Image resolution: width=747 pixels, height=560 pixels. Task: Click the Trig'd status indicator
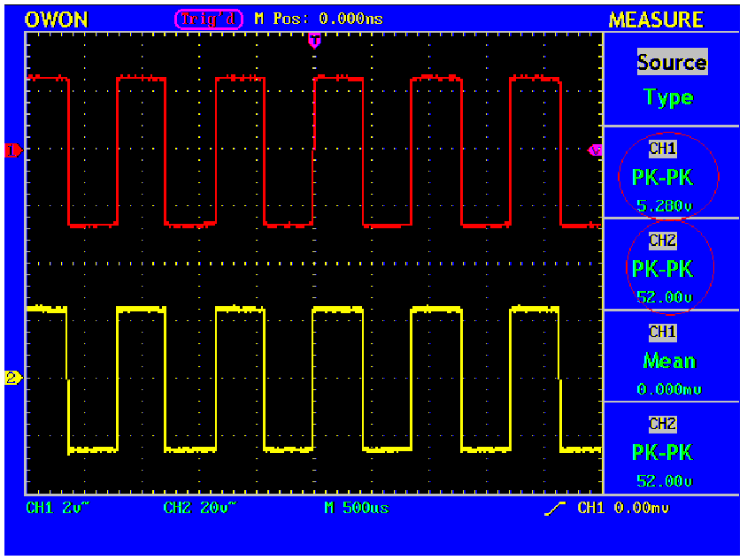pyautogui.click(x=209, y=19)
